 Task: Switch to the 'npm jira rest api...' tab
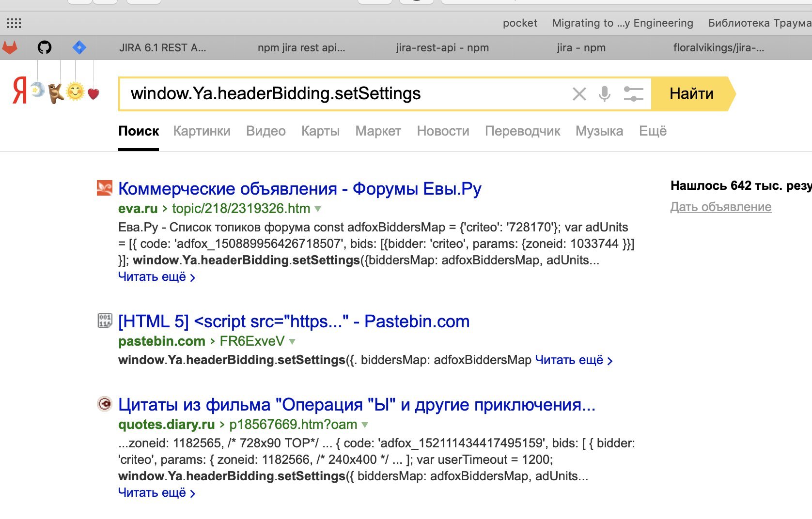click(x=301, y=47)
